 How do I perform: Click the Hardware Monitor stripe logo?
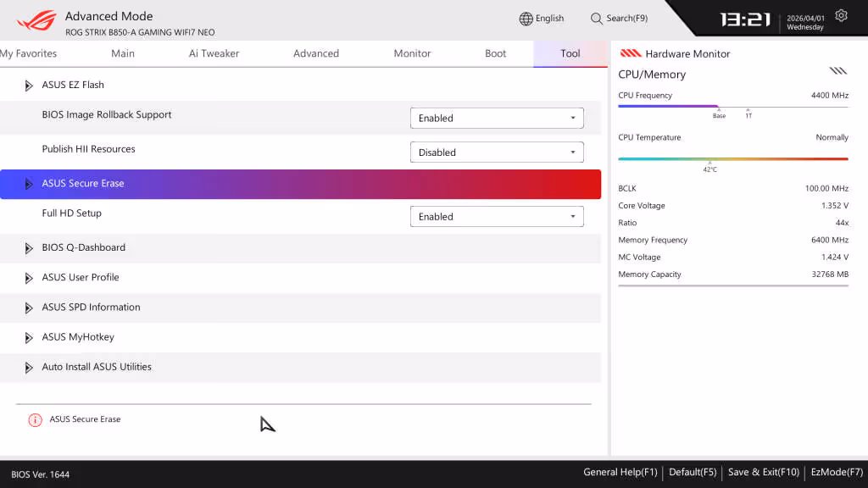click(x=631, y=53)
